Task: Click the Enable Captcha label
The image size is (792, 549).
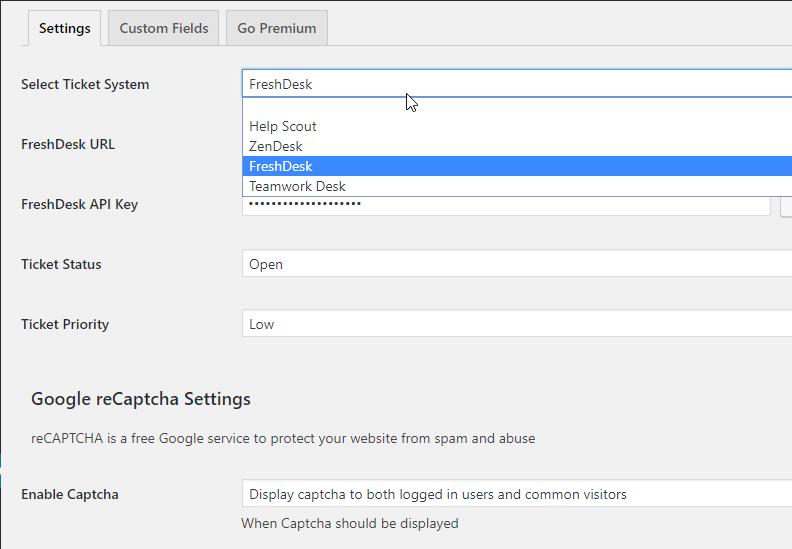Action: coord(70,494)
